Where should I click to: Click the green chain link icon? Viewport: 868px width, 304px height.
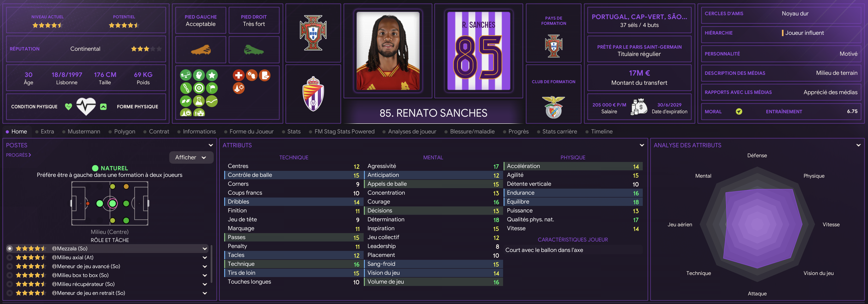point(186,88)
